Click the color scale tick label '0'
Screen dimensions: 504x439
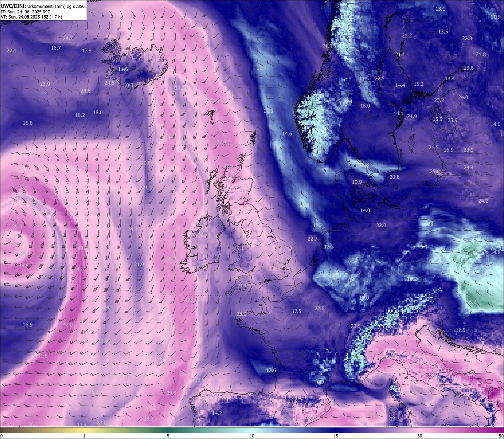pos(2,436)
